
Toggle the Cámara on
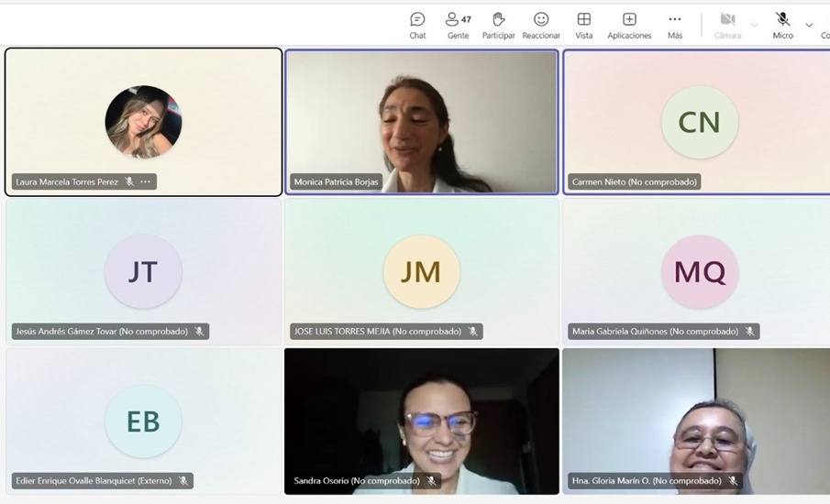pos(727,26)
